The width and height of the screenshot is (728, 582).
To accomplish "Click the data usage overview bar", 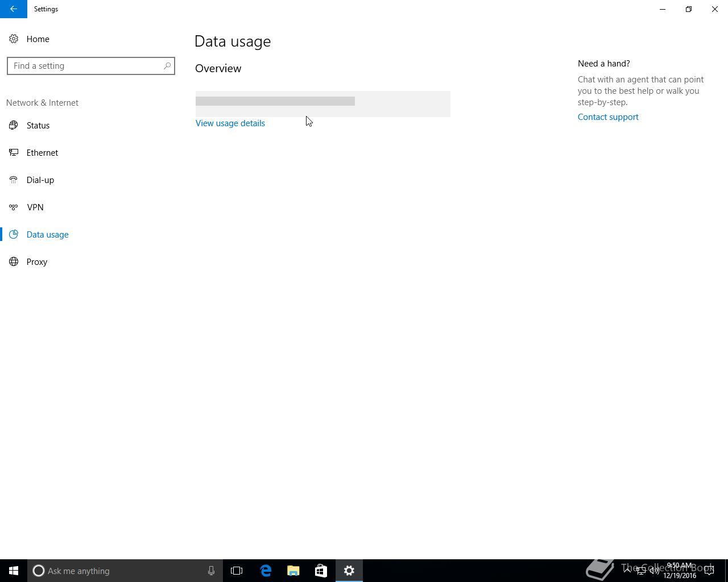I will click(322, 104).
